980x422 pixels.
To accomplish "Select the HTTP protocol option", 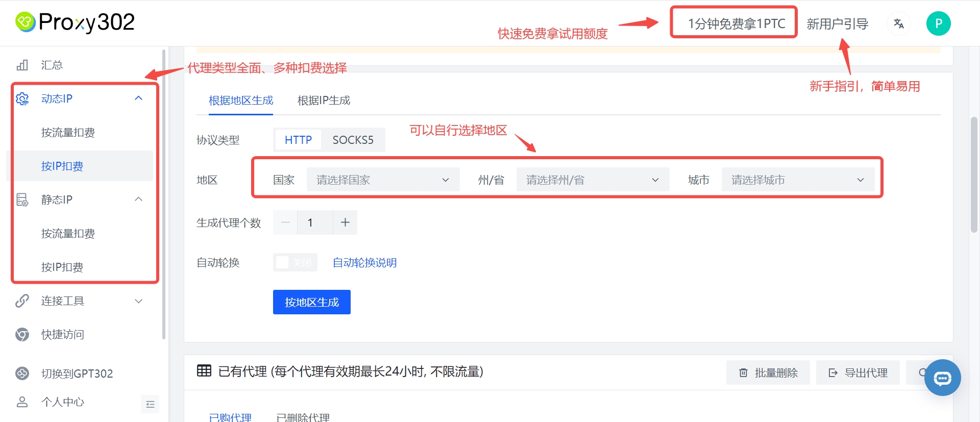I will [298, 140].
